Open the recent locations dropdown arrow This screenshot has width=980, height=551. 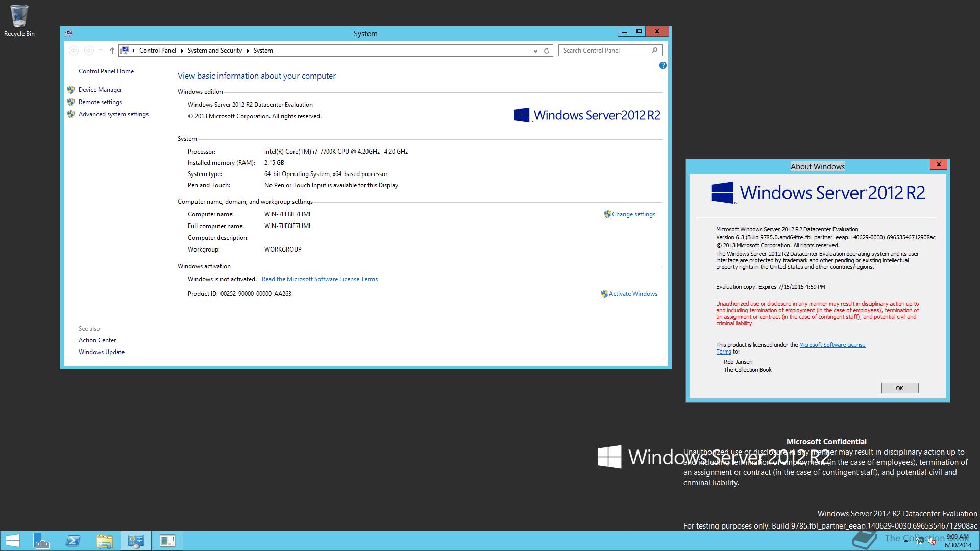(101, 51)
